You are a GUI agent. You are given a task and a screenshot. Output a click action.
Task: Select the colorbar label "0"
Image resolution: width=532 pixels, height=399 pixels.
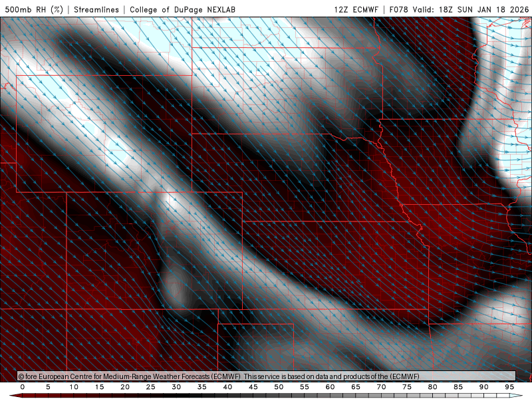pos(23,387)
